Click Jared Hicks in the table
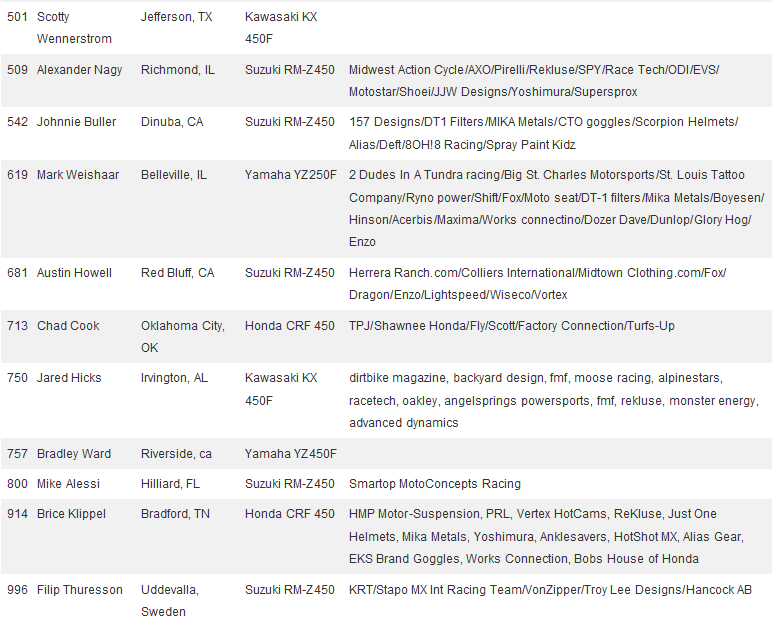Image resolution: width=773 pixels, height=626 pixels. pos(69,378)
